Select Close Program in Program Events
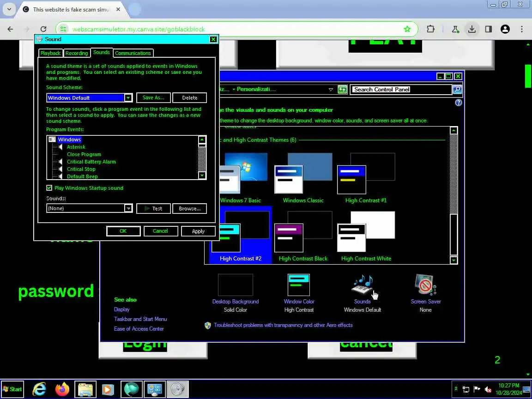The width and height of the screenshot is (532, 399). 84,154
